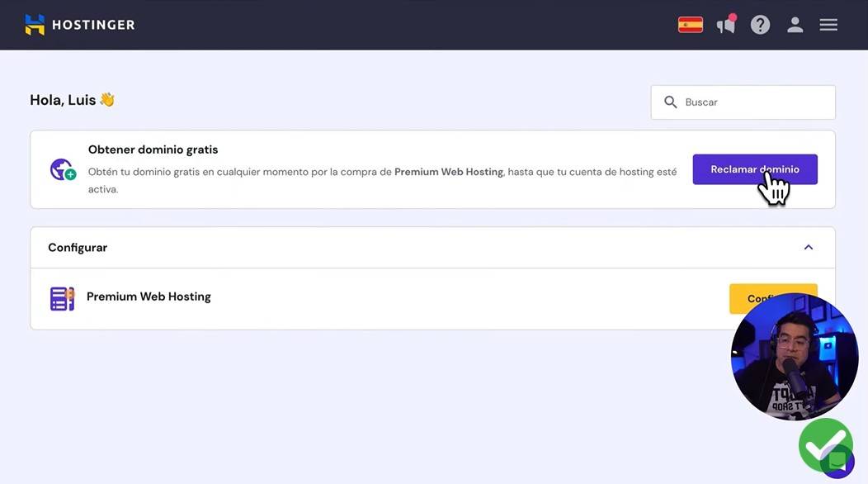Viewport: 868px width, 484px height.
Task: Click the HOSTINGER brand wordmark text
Action: [93, 25]
